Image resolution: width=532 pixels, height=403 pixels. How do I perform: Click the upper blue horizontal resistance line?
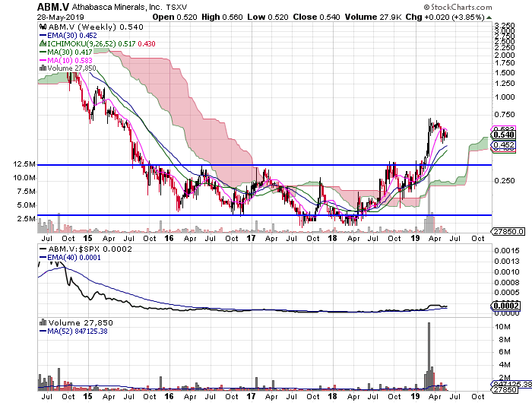tap(264, 165)
